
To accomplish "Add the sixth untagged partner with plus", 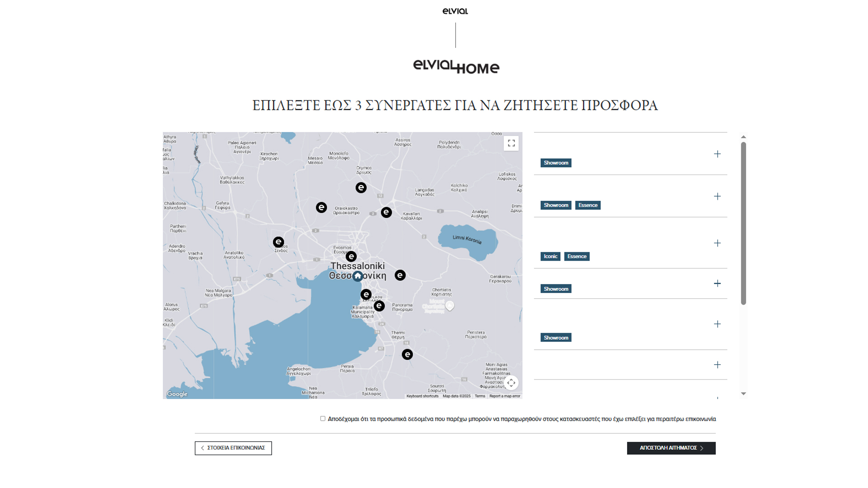I will click(717, 365).
